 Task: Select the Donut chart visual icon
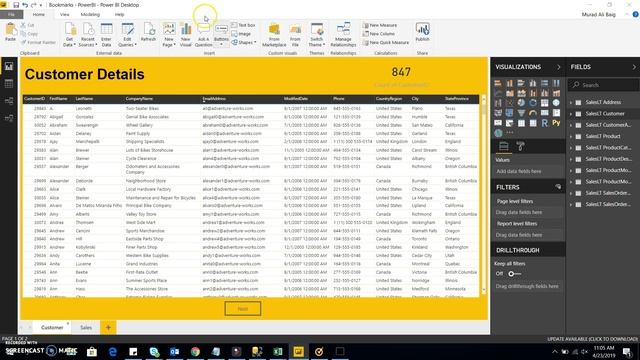533,103
